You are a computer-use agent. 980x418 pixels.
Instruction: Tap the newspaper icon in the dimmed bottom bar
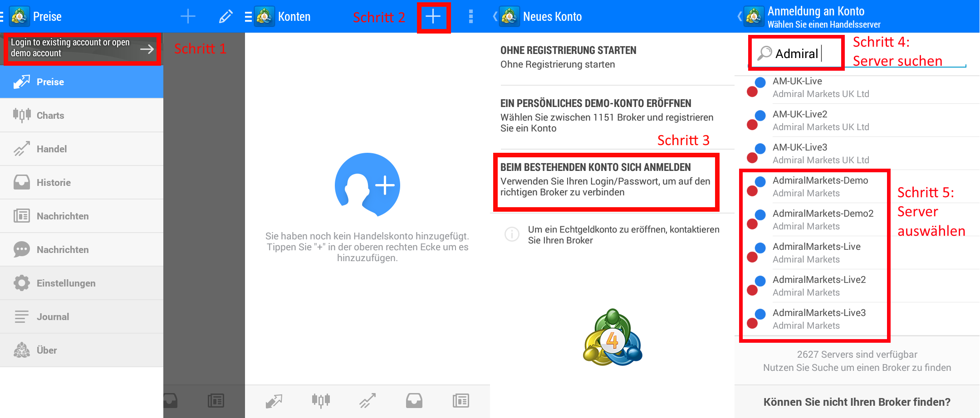[x=216, y=401]
